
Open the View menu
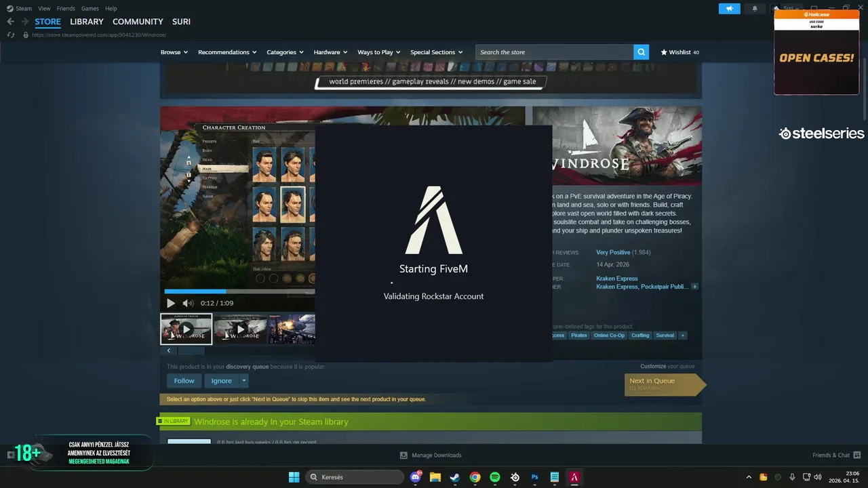(x=44, y=9)
